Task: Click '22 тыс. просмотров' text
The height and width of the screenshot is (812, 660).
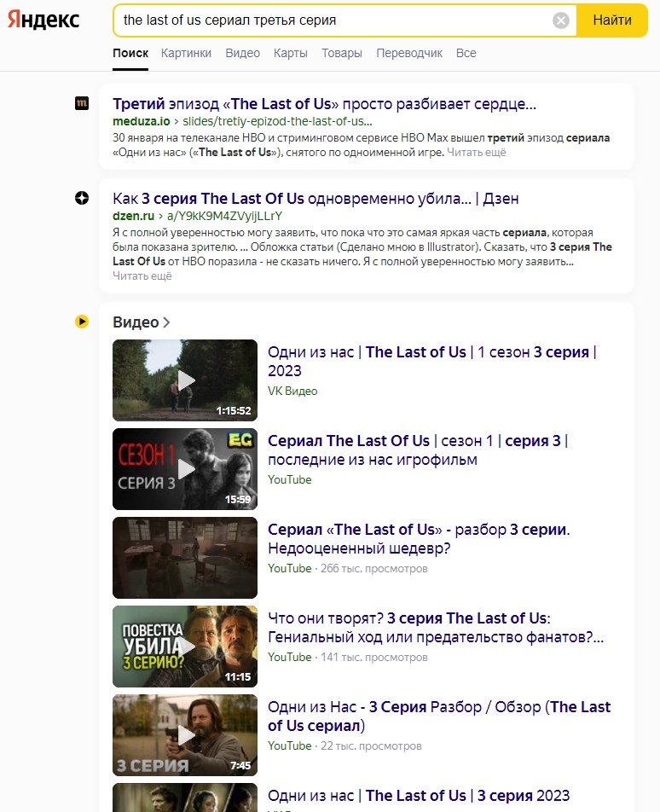Action: click(371, 745)
